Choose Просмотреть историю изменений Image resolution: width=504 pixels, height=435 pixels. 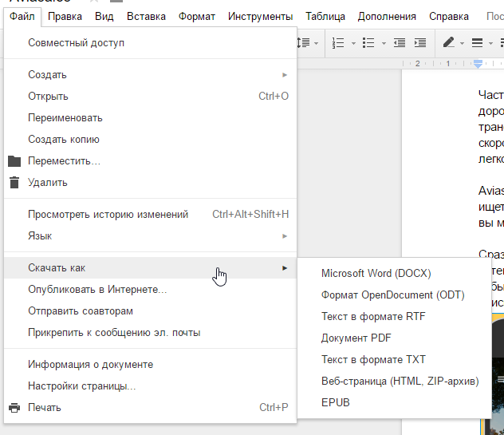[150, 214]
